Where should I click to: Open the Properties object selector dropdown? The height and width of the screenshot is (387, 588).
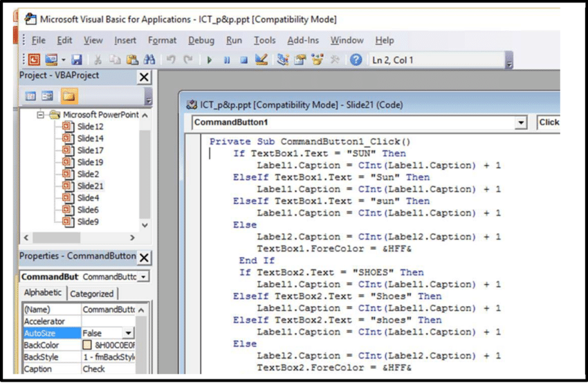[143, 277]
